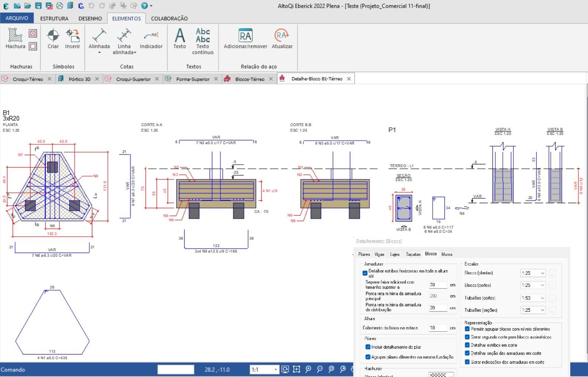Select the Hachura hatch tool

click(x=16, y=38)
